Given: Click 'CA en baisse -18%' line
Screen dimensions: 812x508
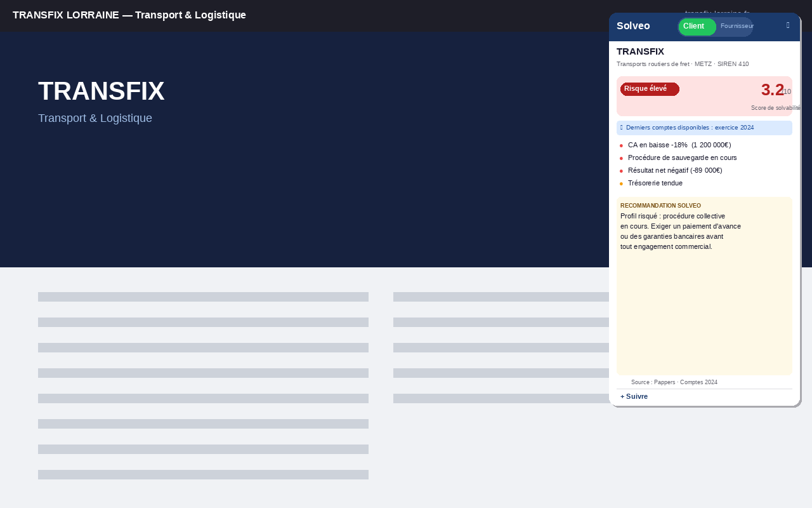Looking at the screenshot, I should tap(679, 145).
